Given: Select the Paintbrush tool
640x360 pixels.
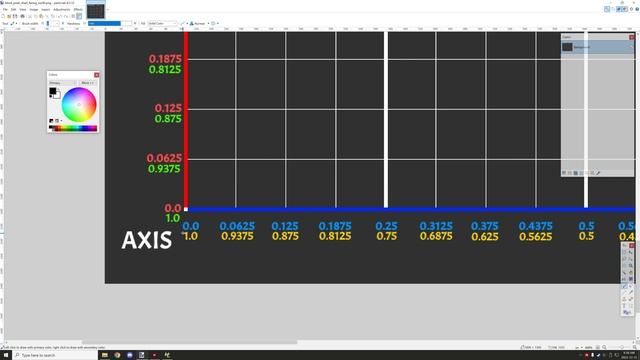Looking at the screenshot, I should tap(624, 286).
